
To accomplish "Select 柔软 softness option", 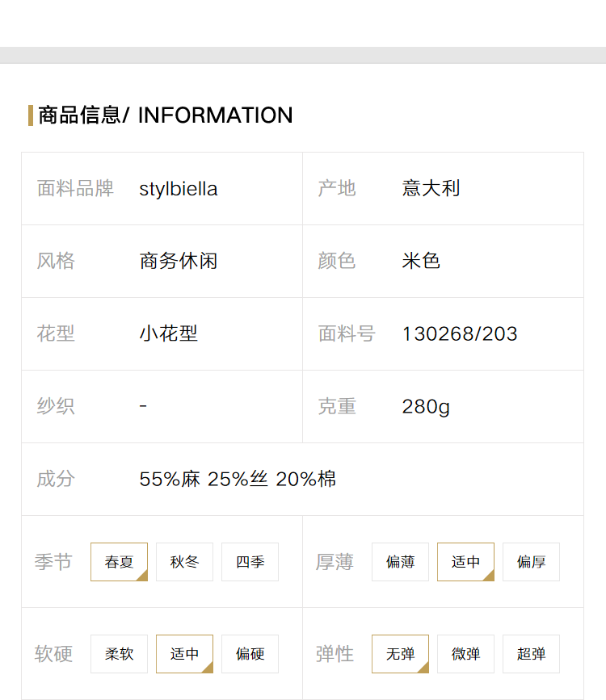I will pos(119,653).
